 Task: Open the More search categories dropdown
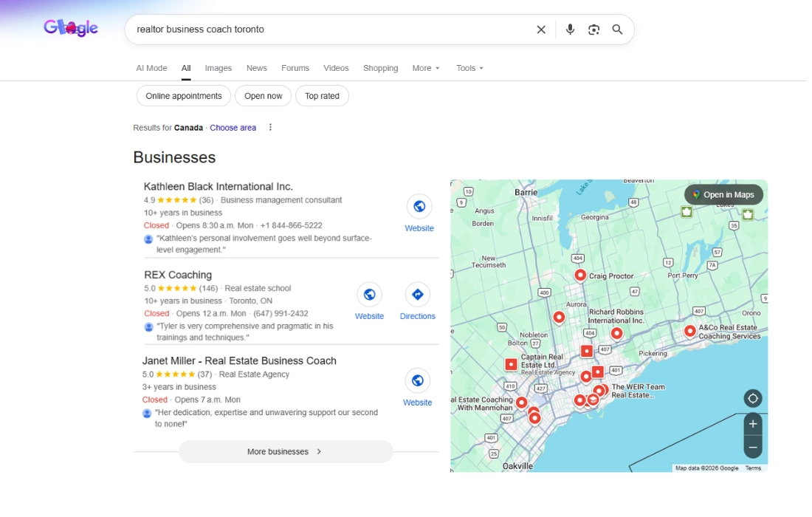pyautogui.click(x=425, y=68)
